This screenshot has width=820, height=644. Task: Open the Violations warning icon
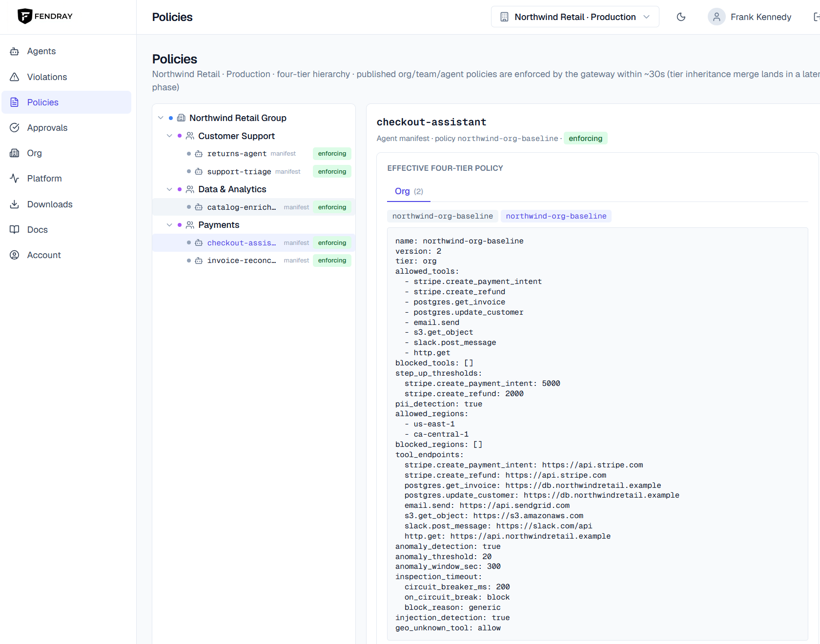[15, 77]
